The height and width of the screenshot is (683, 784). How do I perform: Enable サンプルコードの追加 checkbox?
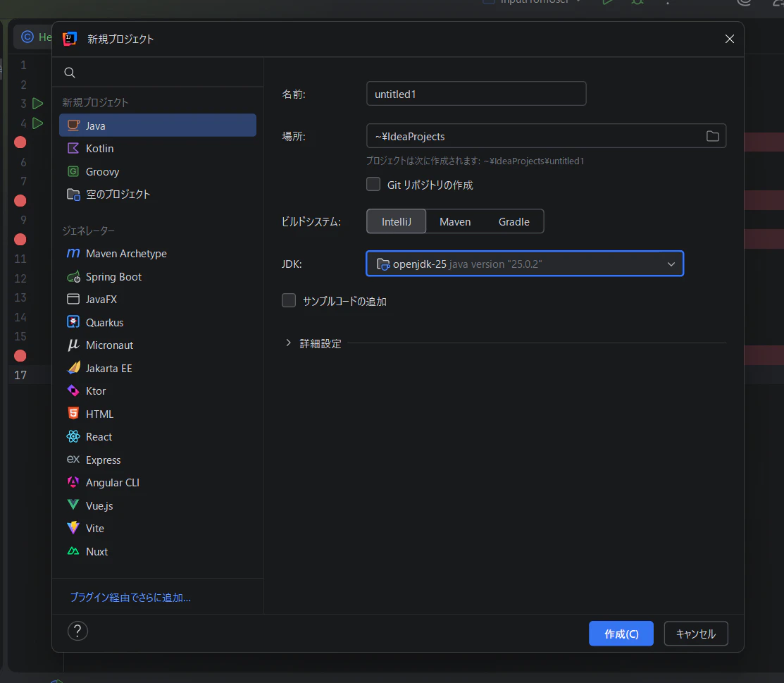click(289, 300)
